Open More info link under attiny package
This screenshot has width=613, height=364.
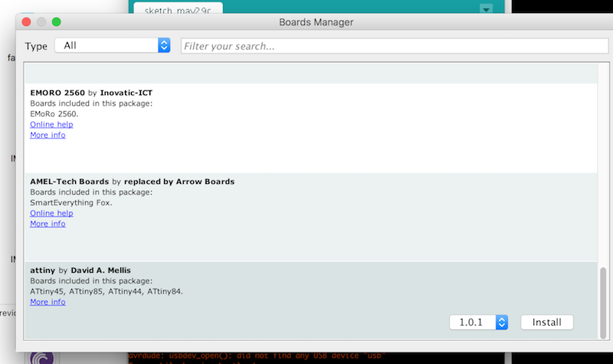coord(48,302)
